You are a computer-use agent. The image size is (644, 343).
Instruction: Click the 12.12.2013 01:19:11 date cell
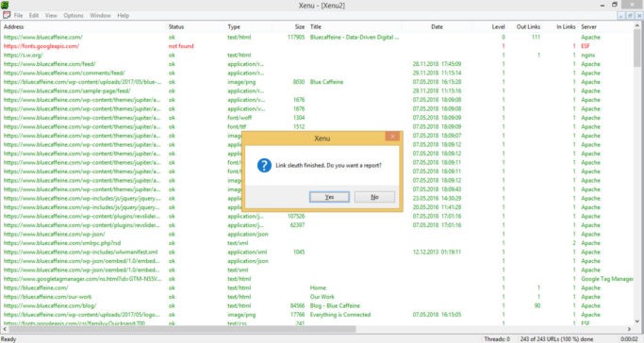pos(437,252)
